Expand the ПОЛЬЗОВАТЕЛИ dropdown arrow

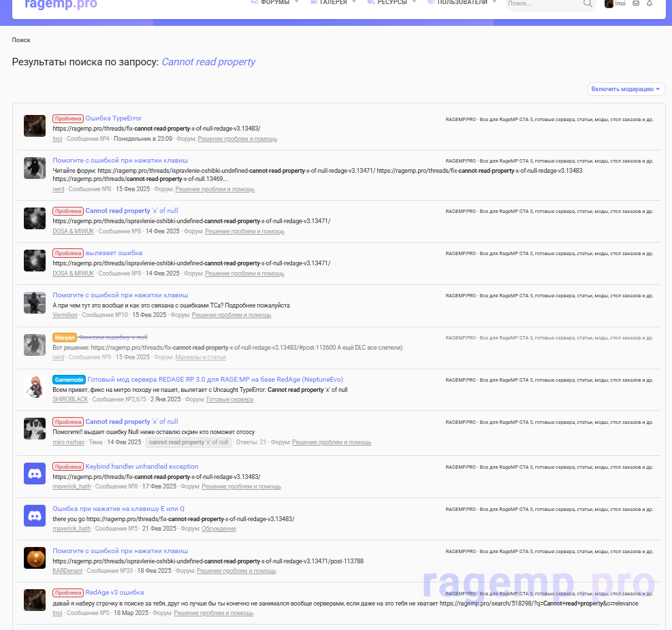click(494, 3)
